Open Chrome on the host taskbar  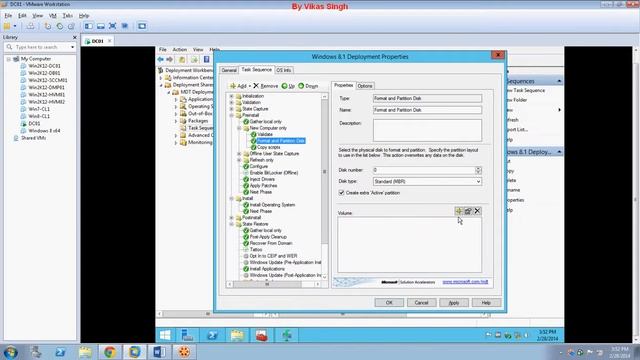(109, 352)
